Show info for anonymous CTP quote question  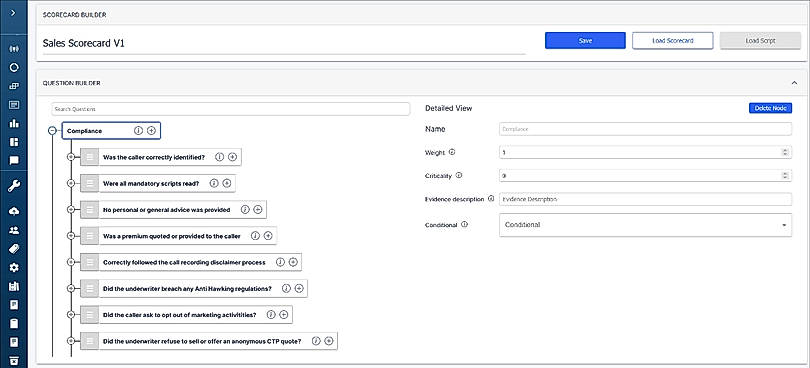pyautogui.click(x=316, y=341)
